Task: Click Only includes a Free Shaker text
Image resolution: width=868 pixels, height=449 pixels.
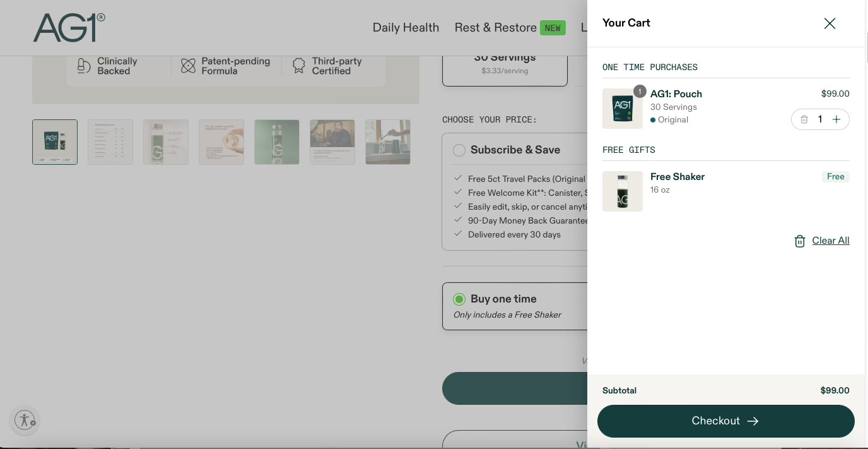Action: click(x=507, y=314)
